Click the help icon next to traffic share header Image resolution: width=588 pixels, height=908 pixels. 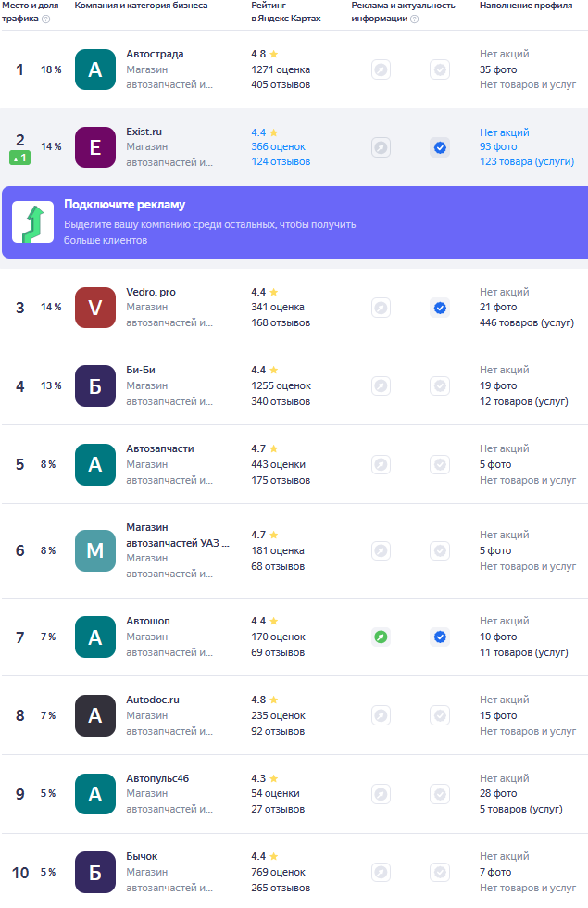[x=46, y=19]
